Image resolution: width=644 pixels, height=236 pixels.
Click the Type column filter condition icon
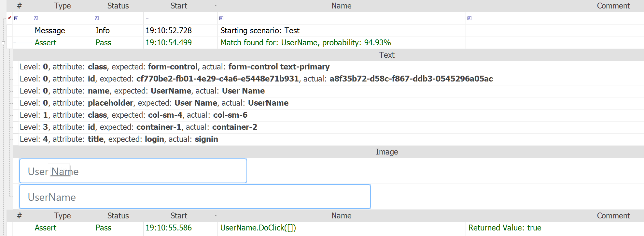pos(36,19)
